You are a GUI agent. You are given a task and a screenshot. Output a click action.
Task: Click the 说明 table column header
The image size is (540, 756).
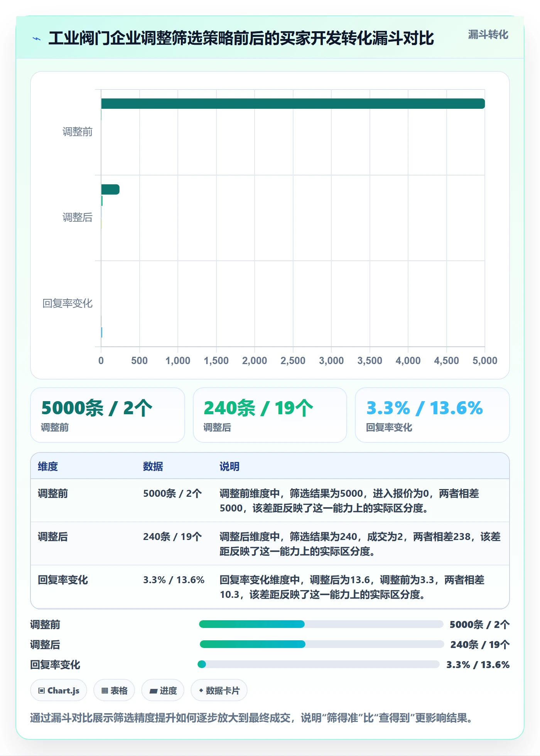click(229, 466)
